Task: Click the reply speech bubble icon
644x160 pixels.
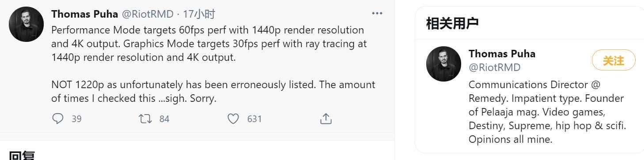Action: (x=58, y=119)
